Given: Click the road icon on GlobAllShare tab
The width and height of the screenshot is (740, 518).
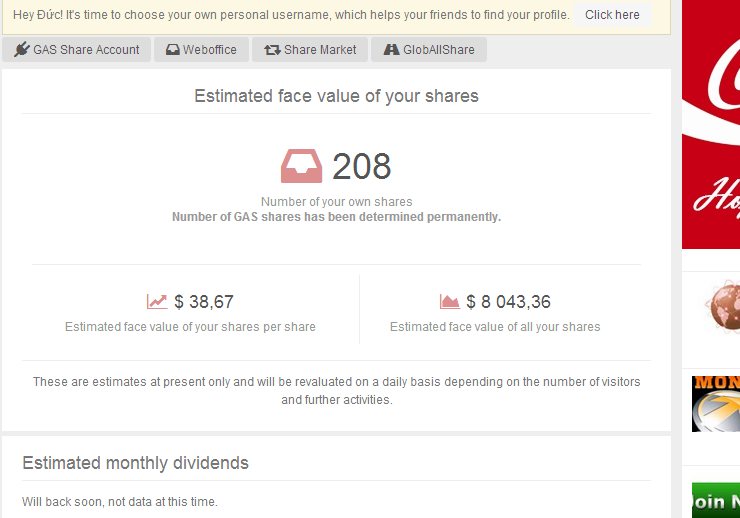Looking at the screenshot, I should tap(391, 50).
